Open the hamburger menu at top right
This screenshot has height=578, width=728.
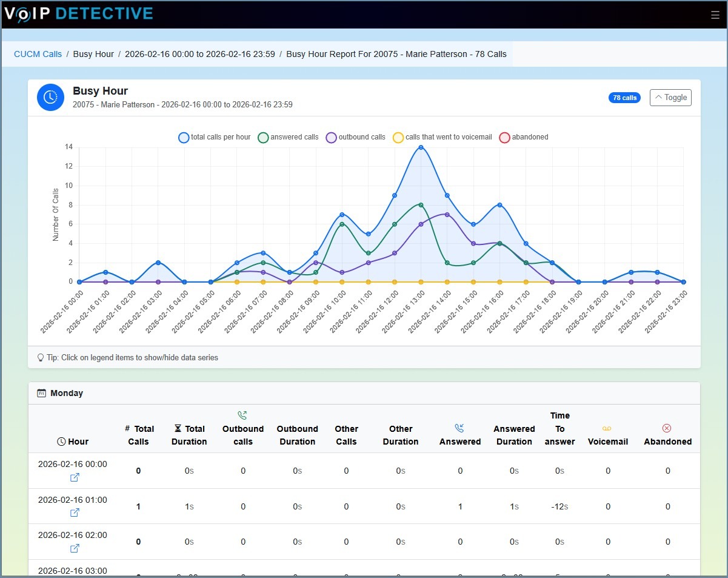(714, 15)
